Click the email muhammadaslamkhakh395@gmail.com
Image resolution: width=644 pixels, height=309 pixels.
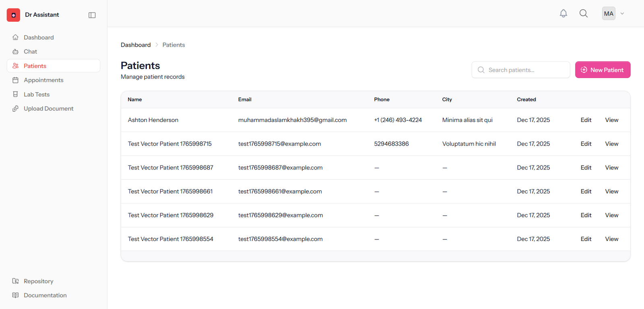pyautogui.click(x=292, y=120)
